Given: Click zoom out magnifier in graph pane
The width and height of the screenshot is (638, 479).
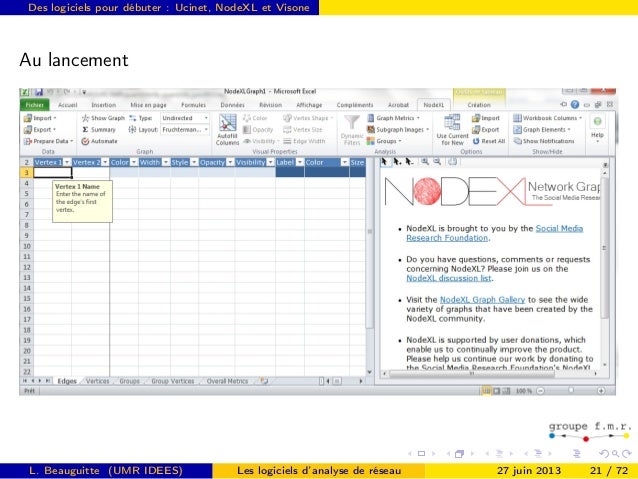Looking at the screenshot, I should 437,162.
